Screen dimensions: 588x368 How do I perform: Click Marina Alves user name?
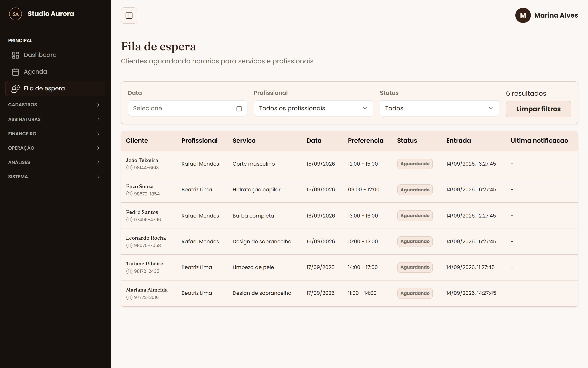point(556,15)
